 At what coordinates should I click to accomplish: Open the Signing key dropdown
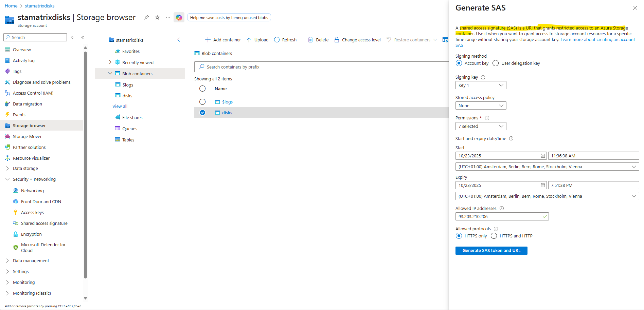coord(481,85)
